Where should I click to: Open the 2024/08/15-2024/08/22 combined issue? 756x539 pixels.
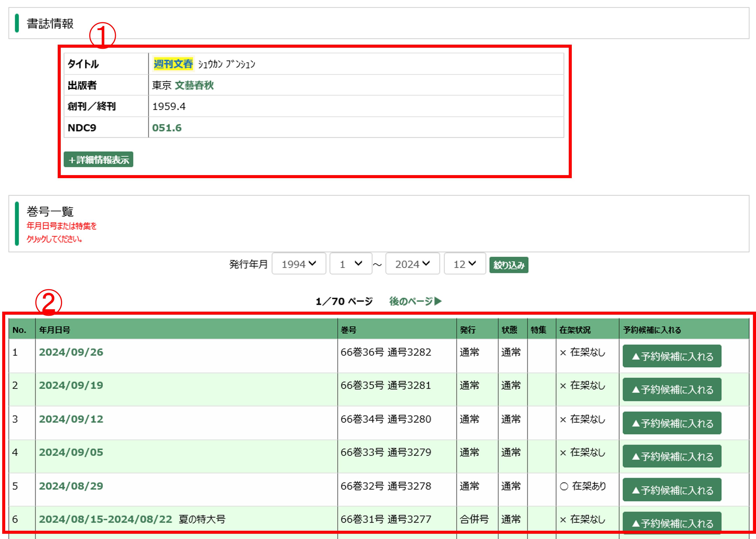[106, 519]
